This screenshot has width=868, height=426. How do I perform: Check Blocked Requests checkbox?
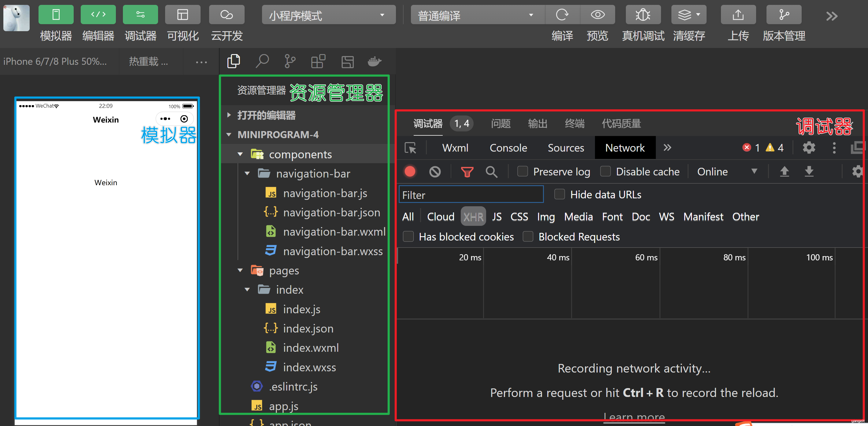pos(528,237)
